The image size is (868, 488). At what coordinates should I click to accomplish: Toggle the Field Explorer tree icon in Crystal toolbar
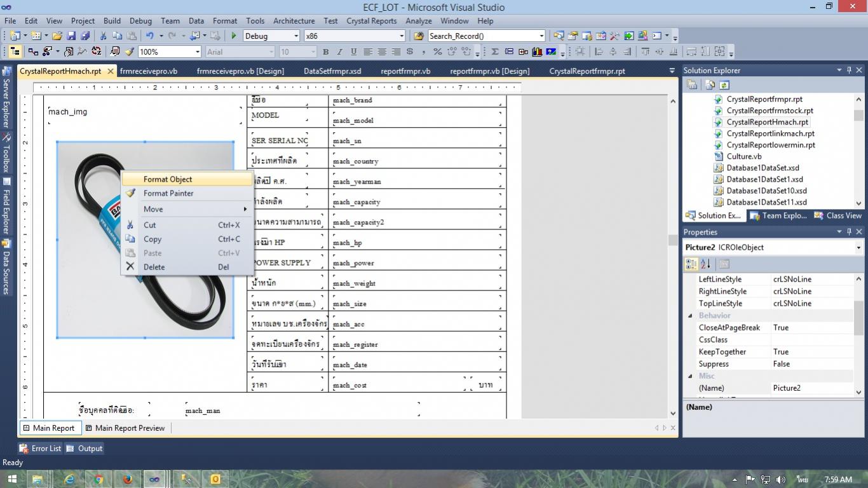[15, 51]
